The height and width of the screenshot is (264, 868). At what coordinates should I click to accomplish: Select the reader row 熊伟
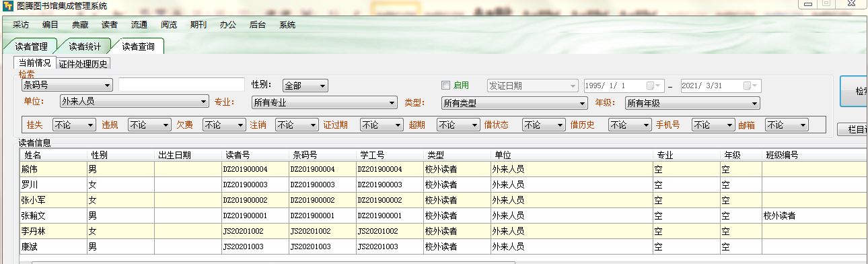pos(443,169)
